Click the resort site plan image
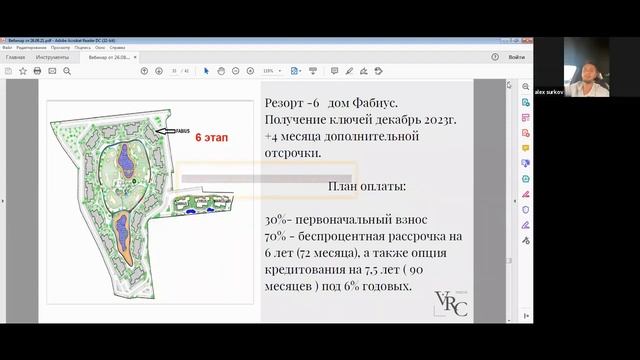 [150, 202]
